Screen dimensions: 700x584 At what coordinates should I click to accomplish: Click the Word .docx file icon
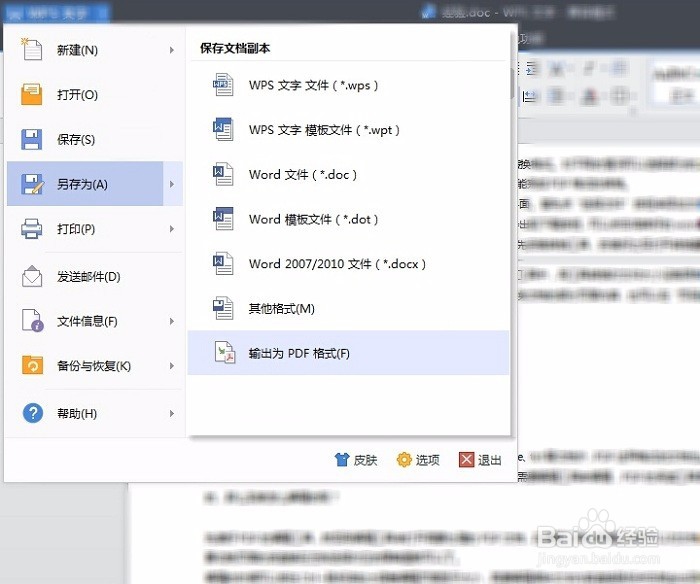point(223,263)
